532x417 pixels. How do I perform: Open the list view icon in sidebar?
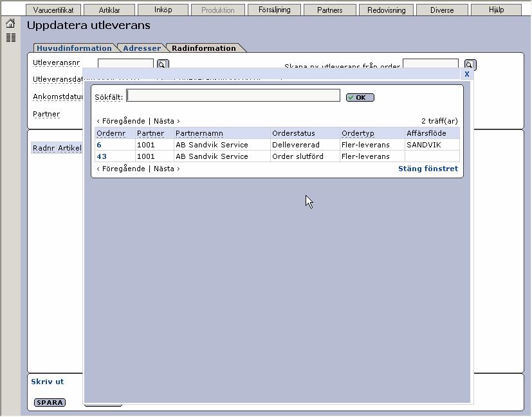(11, 38)
